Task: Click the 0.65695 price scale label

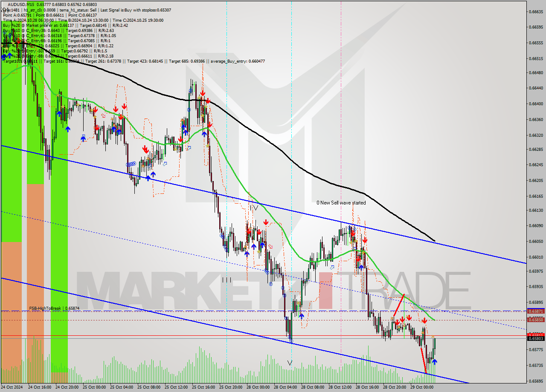Action: tap(536, 381)
